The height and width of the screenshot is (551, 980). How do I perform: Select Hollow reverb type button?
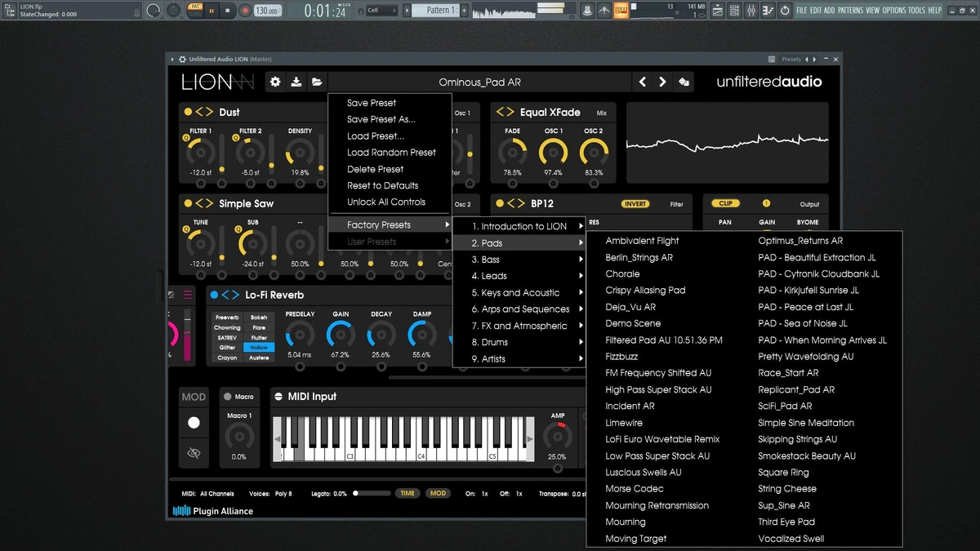click(259, 348)
